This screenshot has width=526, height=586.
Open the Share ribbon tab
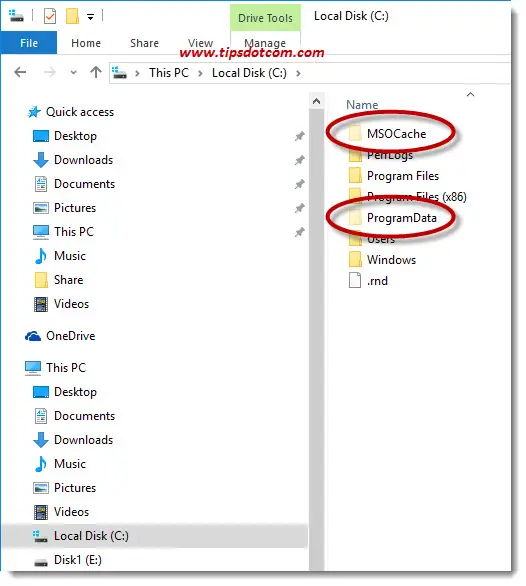[x=144, y=43]
